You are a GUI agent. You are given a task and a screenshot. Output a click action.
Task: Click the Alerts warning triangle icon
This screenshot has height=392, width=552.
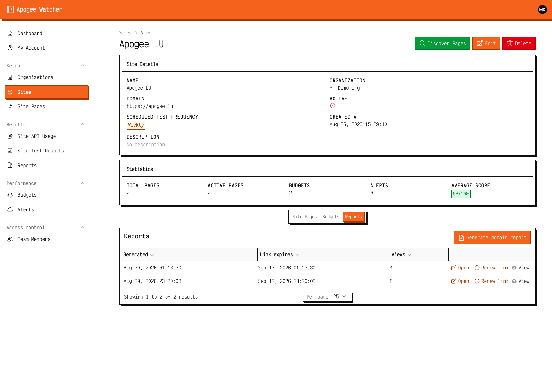[x=10, y=209]
